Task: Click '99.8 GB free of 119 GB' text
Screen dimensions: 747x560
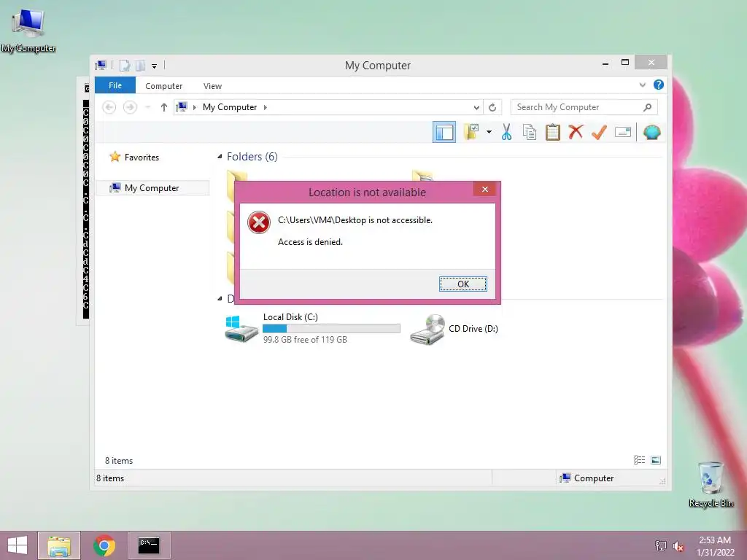Action: tap(305, 340)
